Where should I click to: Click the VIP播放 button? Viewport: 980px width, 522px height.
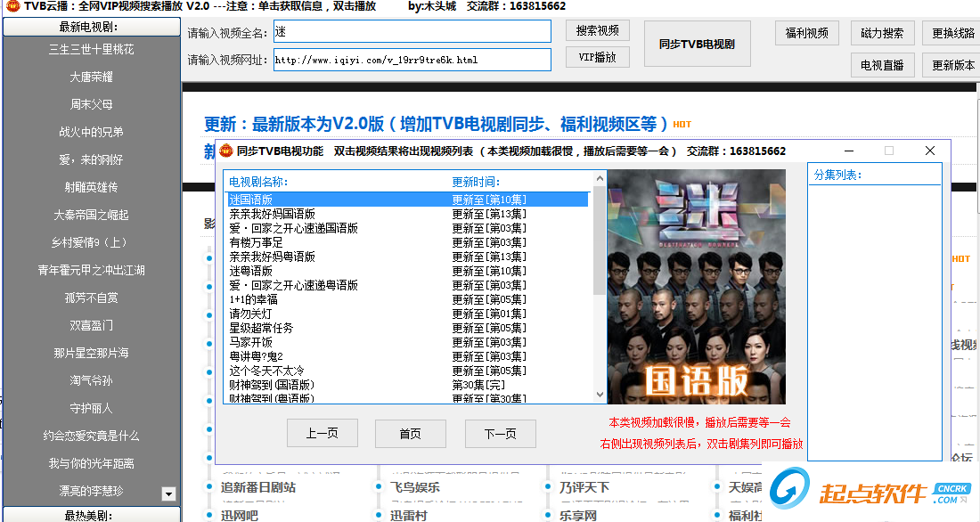[598, 57]
